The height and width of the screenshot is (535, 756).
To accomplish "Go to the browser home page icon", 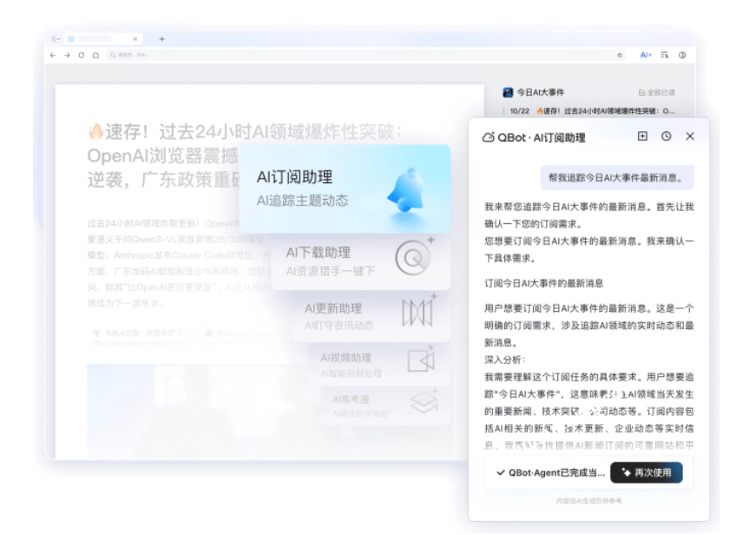I will click(95, 55).
